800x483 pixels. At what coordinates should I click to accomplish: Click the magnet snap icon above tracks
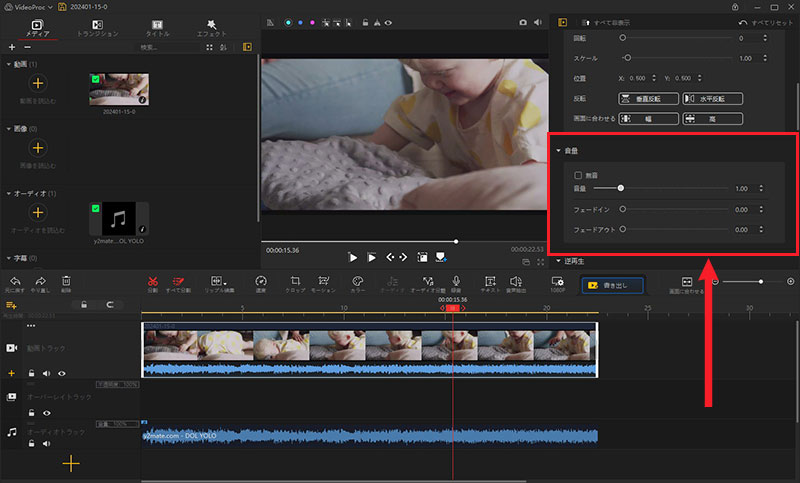pos(110,304)
